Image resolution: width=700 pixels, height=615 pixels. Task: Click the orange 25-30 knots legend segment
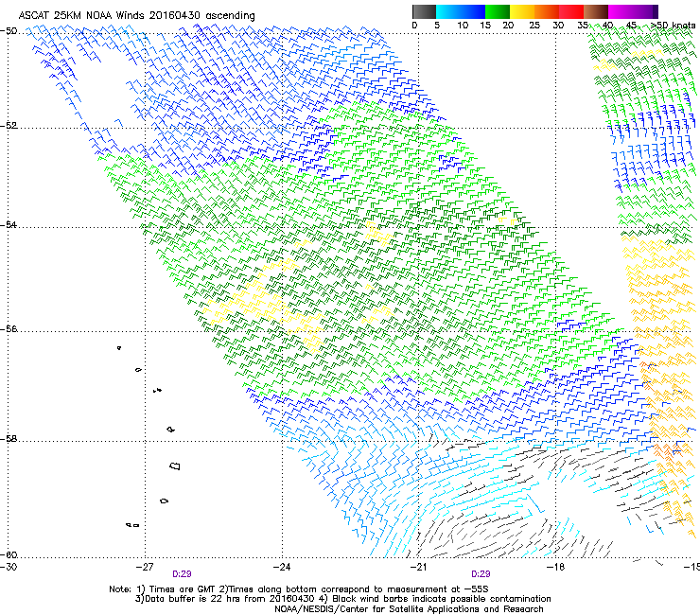point(547,11)
